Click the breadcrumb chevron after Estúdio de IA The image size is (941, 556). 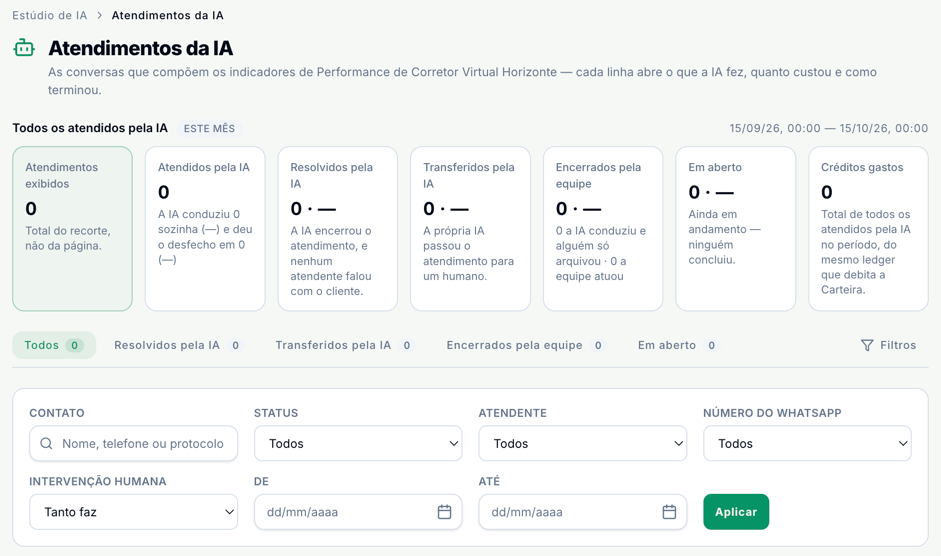tap(100, 16)
